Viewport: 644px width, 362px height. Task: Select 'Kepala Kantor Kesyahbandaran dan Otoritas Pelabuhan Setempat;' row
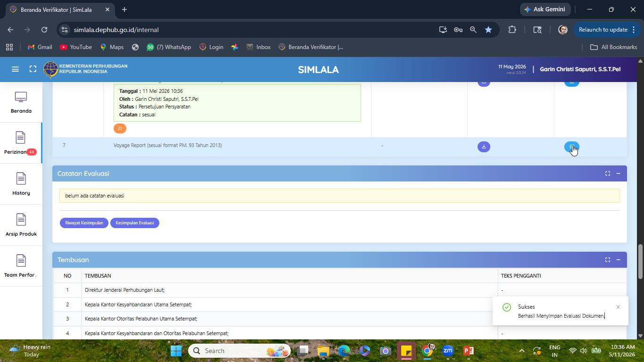click(x=339, y=333)
